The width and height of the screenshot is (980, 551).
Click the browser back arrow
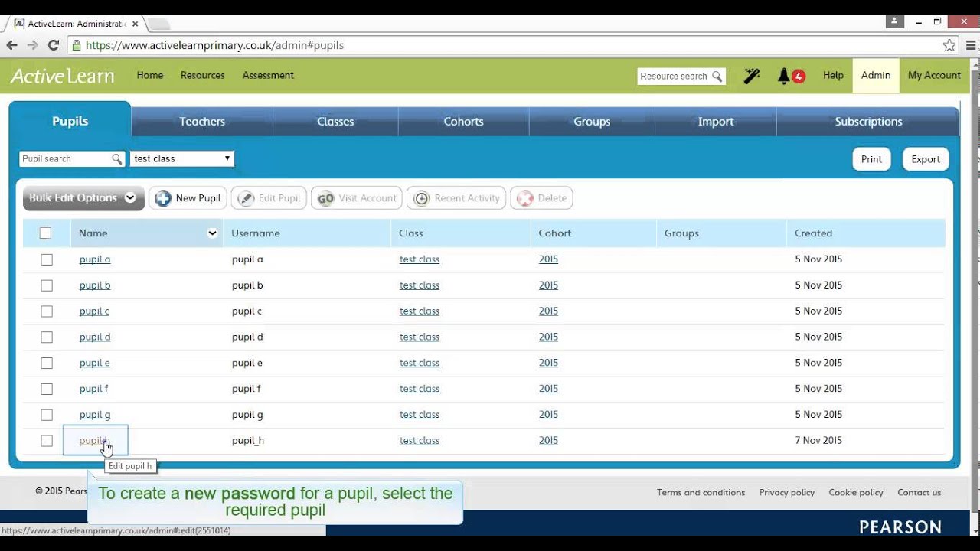click(12, 45)
